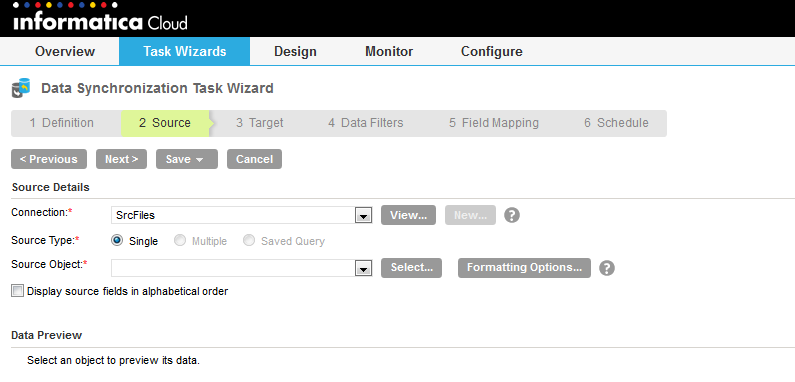Select wizard step 2 Source
Viewport: 795px width, 382px height.
click(x=165, y=123)
